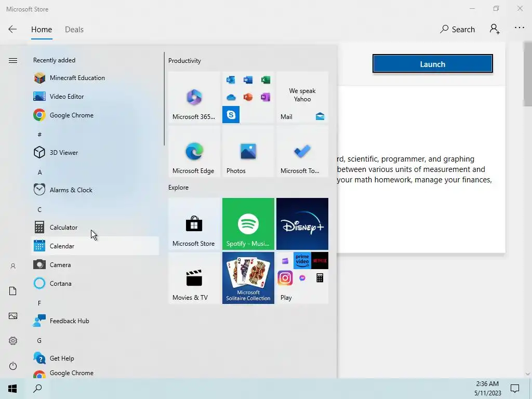Open the Microsoft 365 tile
Image resolution: width=532 pixels, height=399 pixels.
[x=194, y=97]
